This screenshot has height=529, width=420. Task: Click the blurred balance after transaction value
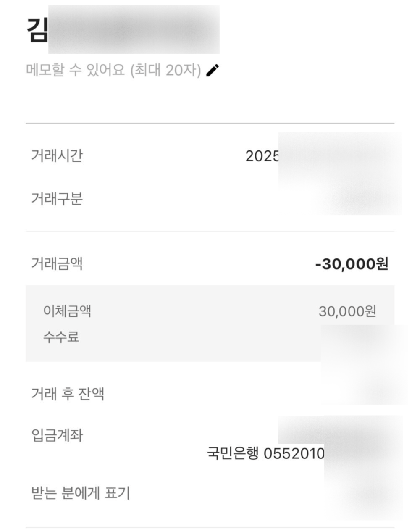(x=365, y=389)
